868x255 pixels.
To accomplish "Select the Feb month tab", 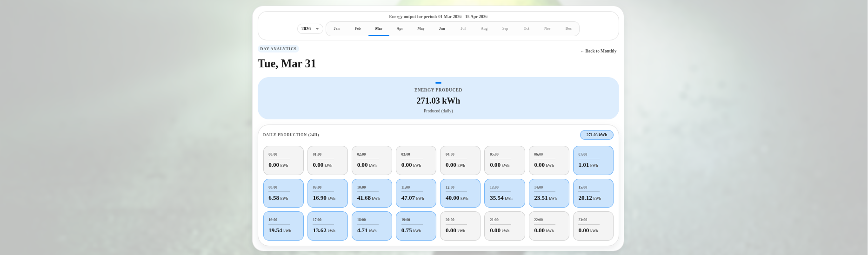I will pyautogui.click(x=358, y=29).
